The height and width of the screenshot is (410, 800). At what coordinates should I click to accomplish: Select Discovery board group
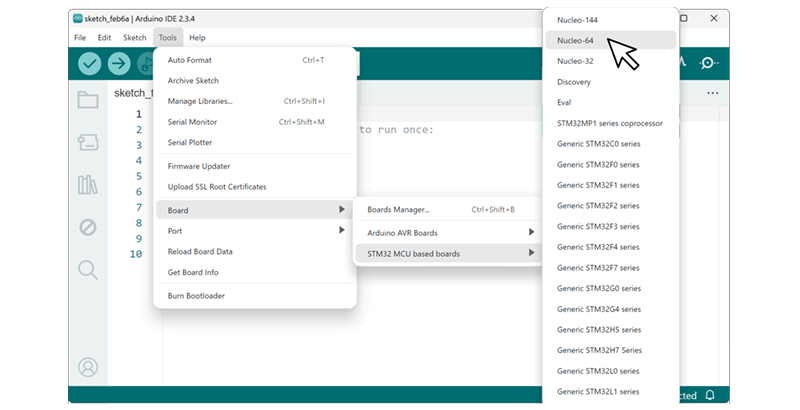(x=611, y=82)
